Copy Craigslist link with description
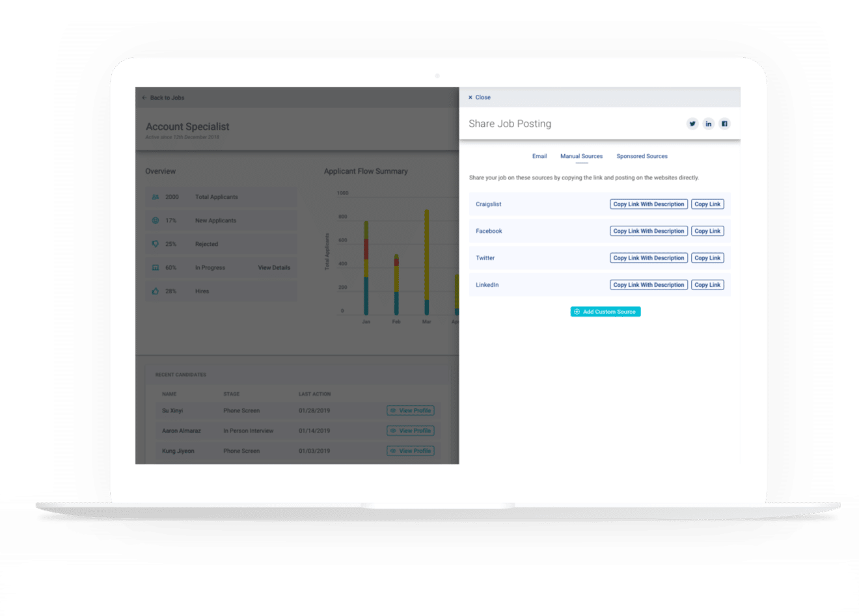This screenshot has height=616, width=859. pos(649,204)
